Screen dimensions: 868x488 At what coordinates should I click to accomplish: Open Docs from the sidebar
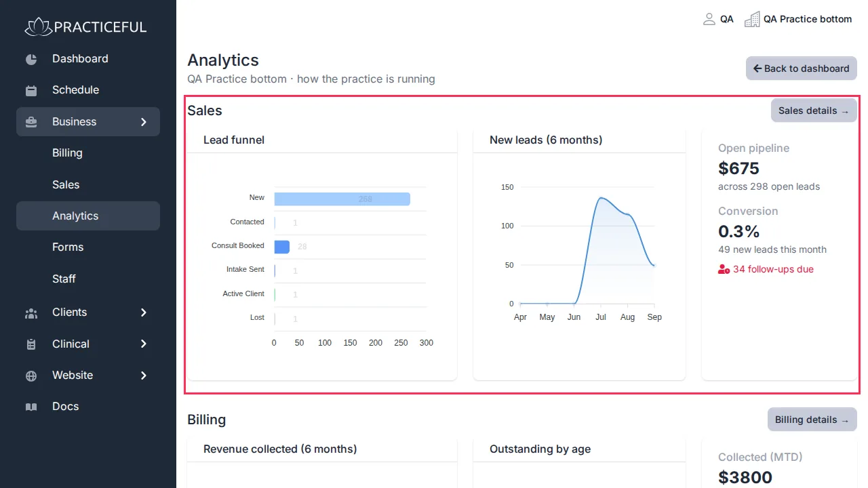[x=88, y=407]
